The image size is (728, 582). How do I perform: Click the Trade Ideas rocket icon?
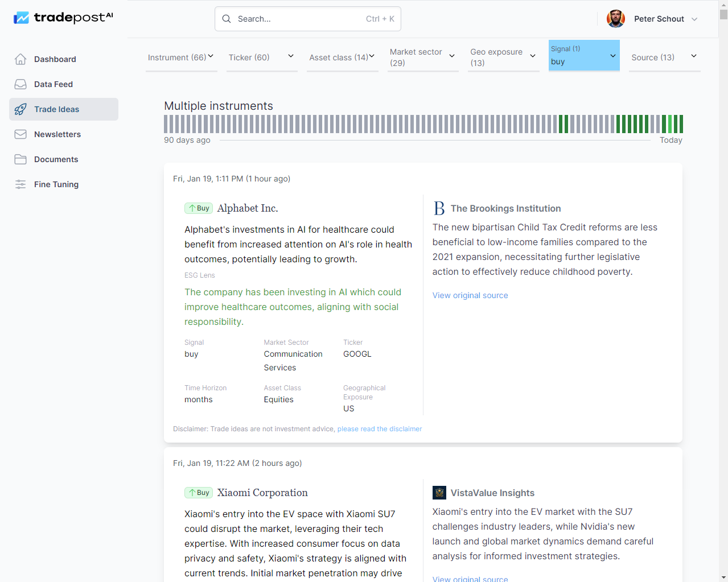pyautogui.click(x=20, y=109)
